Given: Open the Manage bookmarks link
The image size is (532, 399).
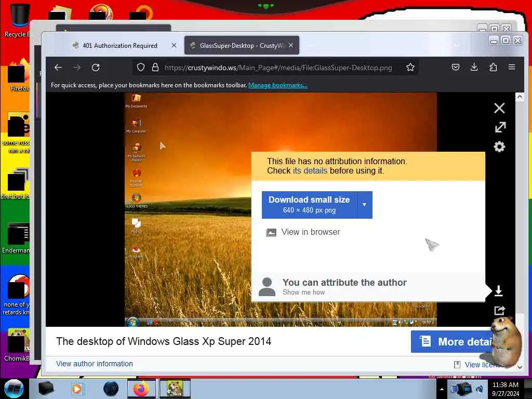Looking at the screenshot, I should coord(277,85).
